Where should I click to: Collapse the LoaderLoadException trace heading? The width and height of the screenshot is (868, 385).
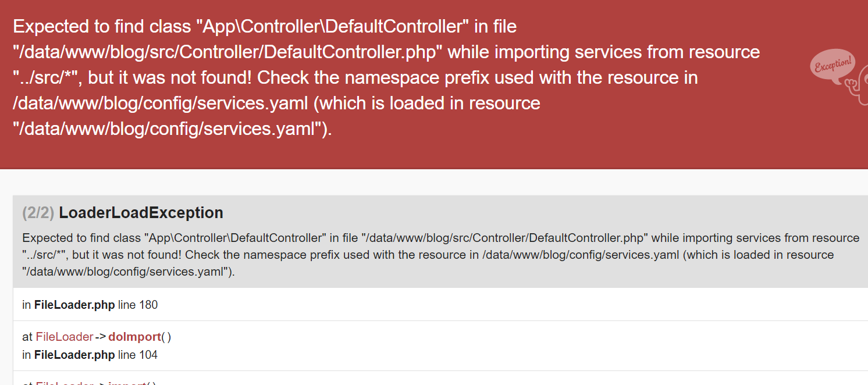tap(141, 213)
